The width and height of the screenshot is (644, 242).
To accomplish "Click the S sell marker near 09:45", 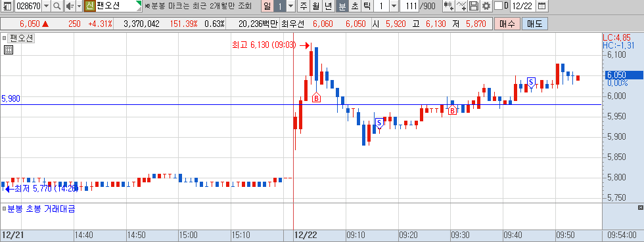I will (531, 83).
